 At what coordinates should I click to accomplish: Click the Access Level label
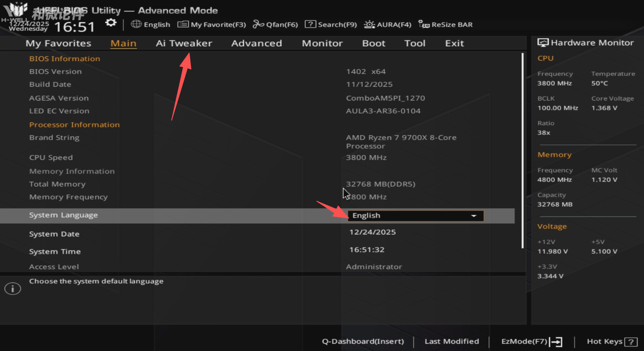click(x=54, y=267)
